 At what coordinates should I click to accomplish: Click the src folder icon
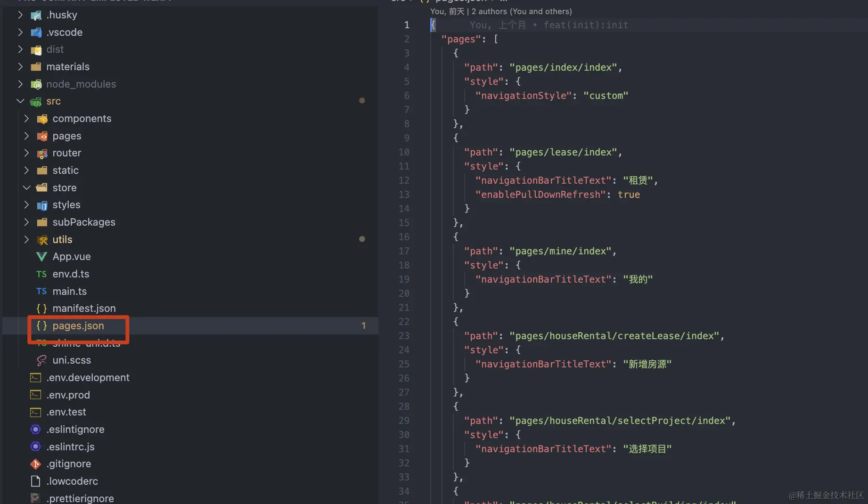36,102
